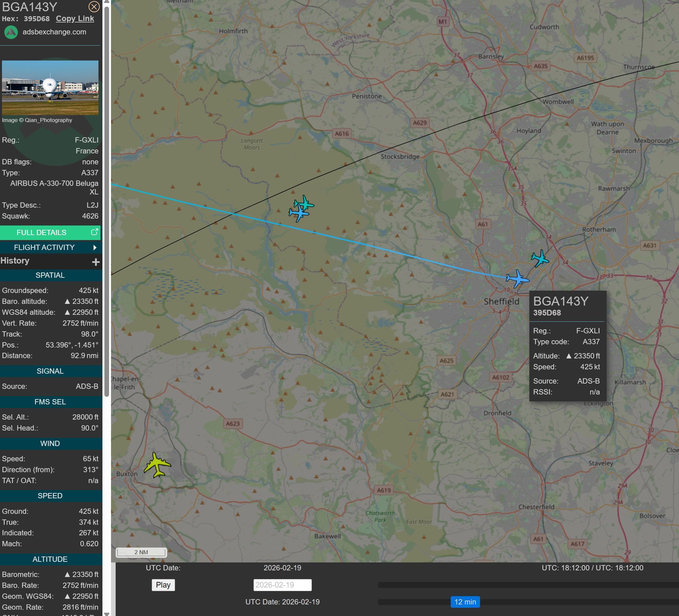Image resolution: width=679 pixels, height=616 pixels.
Task: Click the sidebar scroll-up arrow
Action: [106, 2]
